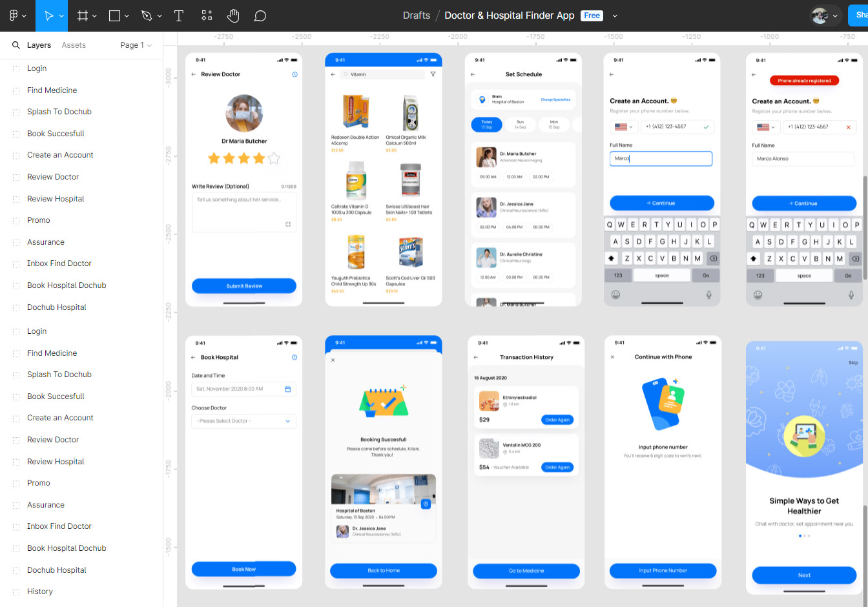This screenshot has height=607, width=868.
Task: Select the Hand tool
Action: point(233,15)
